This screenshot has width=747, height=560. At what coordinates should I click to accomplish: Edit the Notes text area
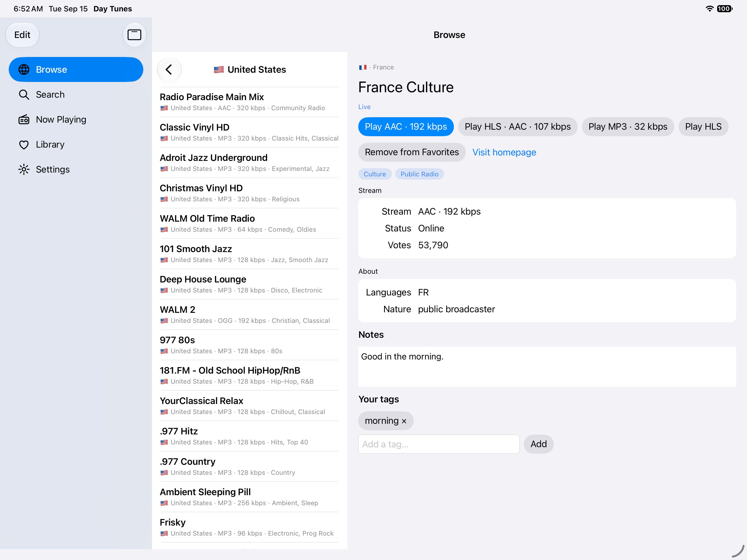(547, 367)
